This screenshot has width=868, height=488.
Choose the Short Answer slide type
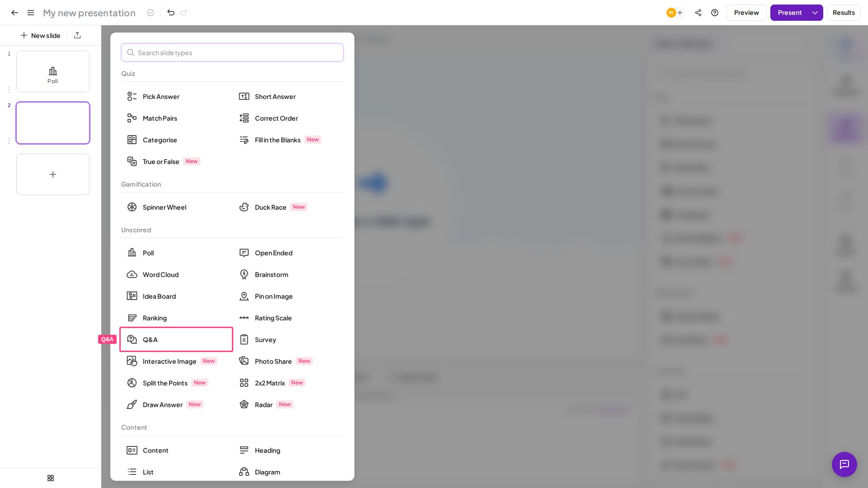pos(288,96)
